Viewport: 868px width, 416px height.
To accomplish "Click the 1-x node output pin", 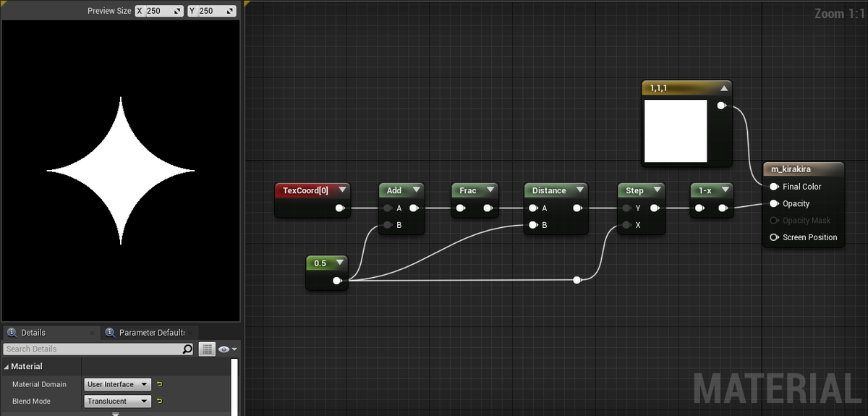I will [723, 208].
